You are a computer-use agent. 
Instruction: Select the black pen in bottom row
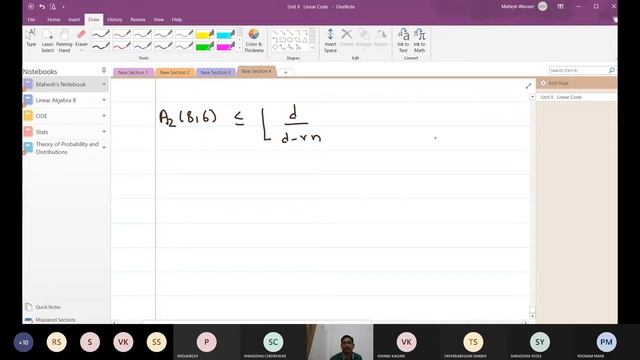coord(100,46)
